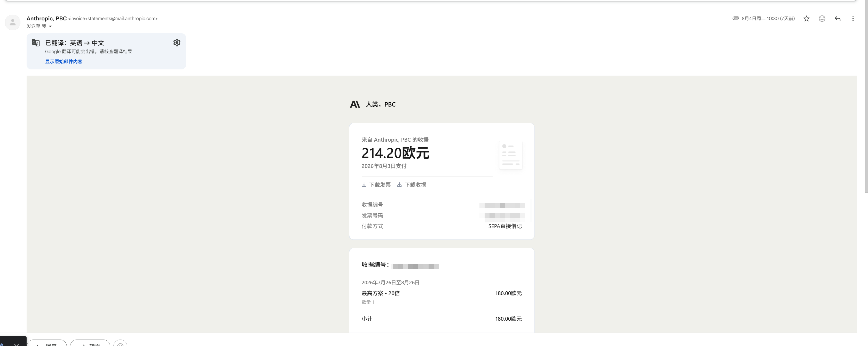
Task: Click the 付款方式 label
Action: [x=372, y=226]
